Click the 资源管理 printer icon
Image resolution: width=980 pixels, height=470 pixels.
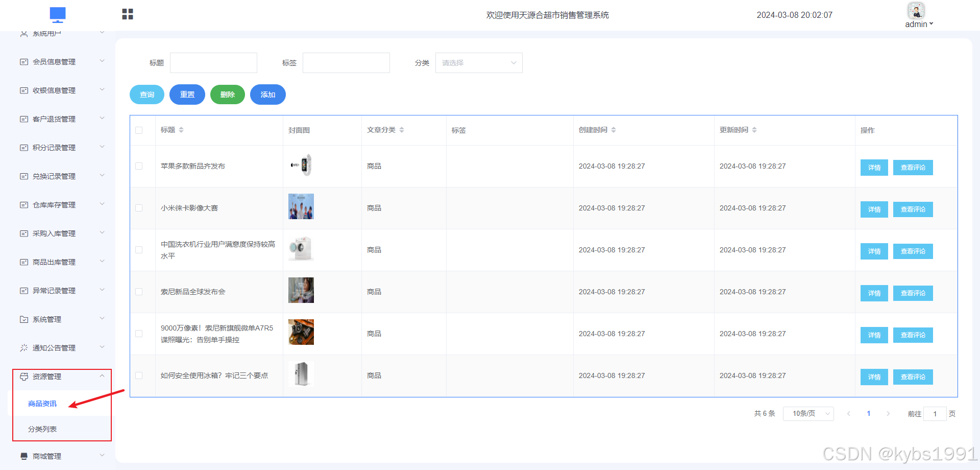point(24,377)
